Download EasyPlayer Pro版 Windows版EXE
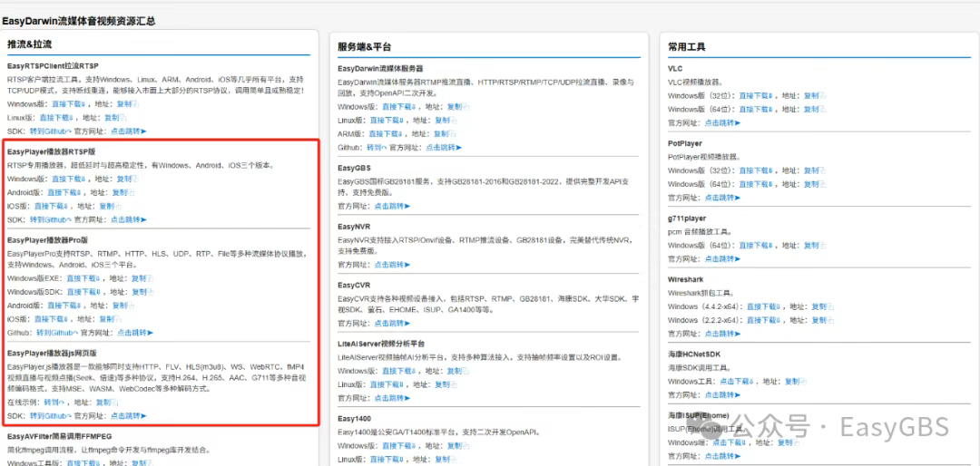 click(85, 278)
